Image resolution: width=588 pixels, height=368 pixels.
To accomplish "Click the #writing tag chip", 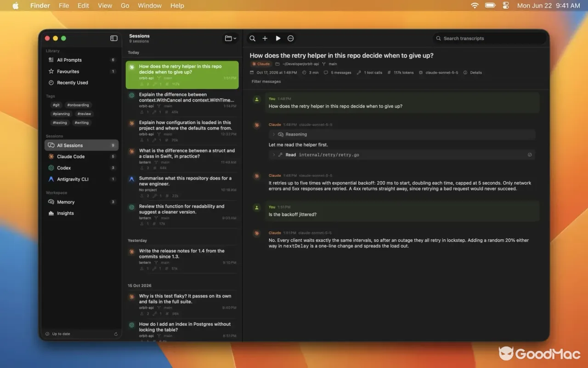I will 82,123.
